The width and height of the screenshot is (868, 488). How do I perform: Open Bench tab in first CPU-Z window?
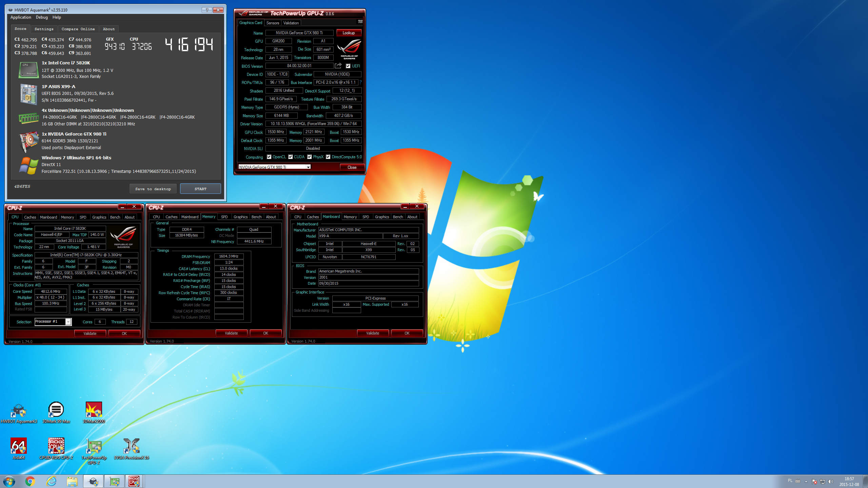[x=115, y=217]
